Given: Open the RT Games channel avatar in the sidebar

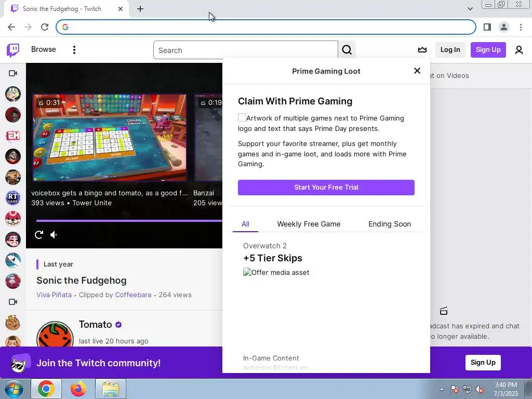Looking at the screenshot, I should pyautogui.click(x=13, y=198).
